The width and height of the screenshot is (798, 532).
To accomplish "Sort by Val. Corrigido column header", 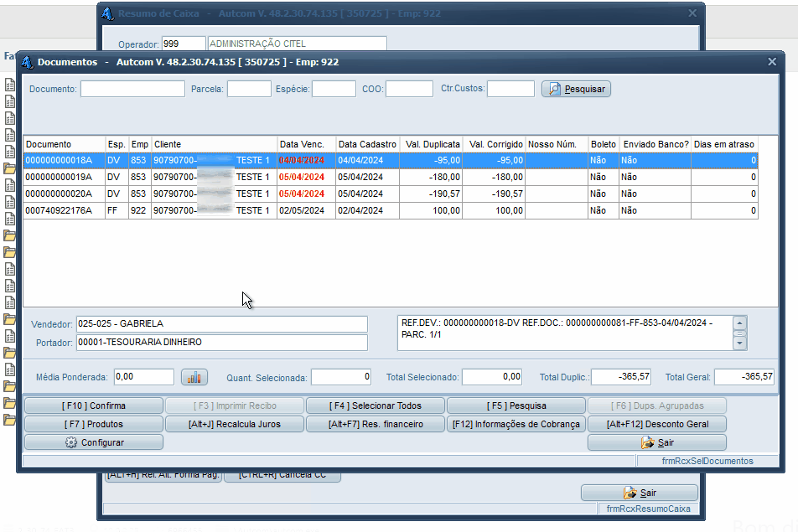I will (x=494, y=144).
